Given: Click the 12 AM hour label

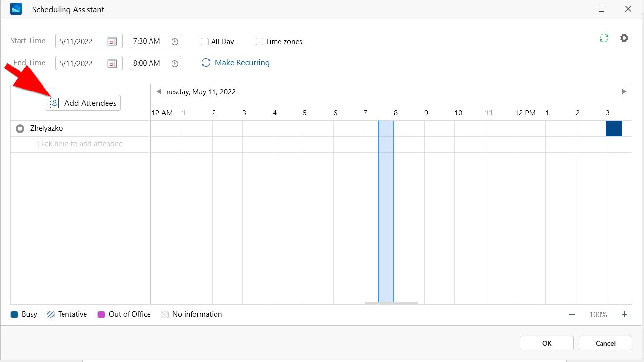Looking at the screenshot, I should 162,113.
